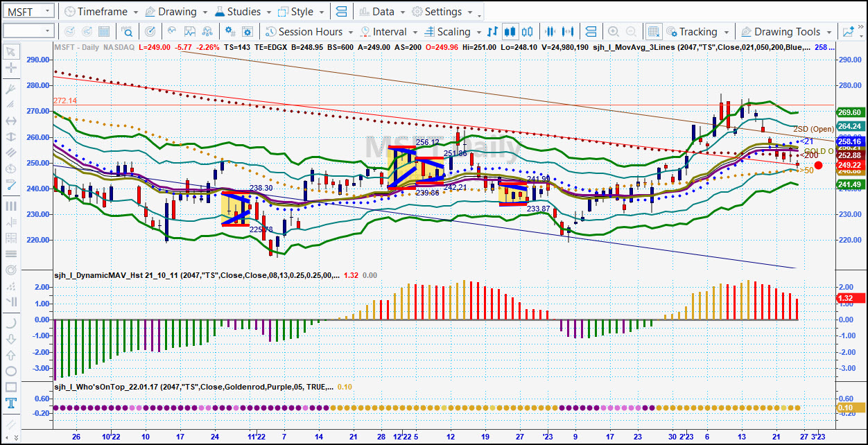Screen dimensions: 868x445
Task: Click the bookmarked chart line icon
Action: tap(191, 32)
